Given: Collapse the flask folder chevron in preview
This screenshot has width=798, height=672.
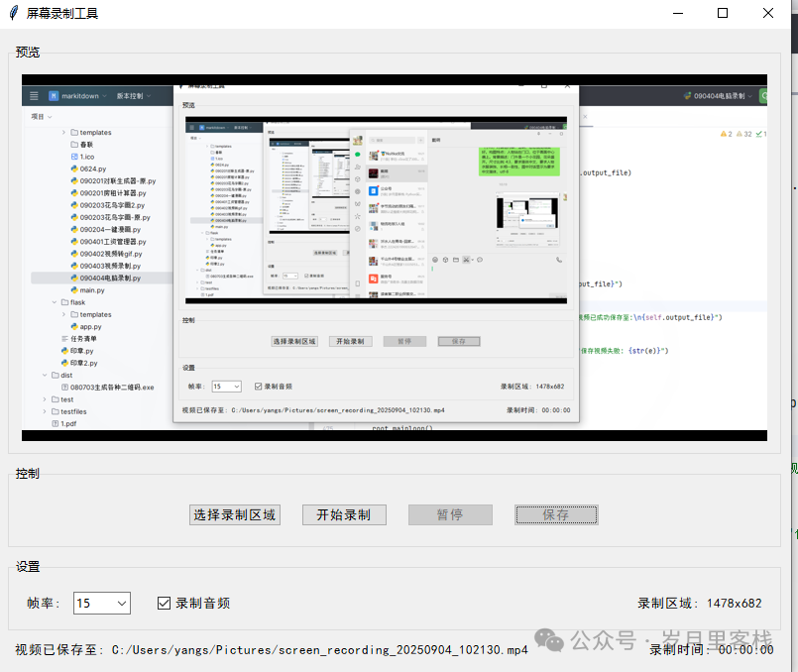Looking at the screenshot, I should [x=55, y=302].
